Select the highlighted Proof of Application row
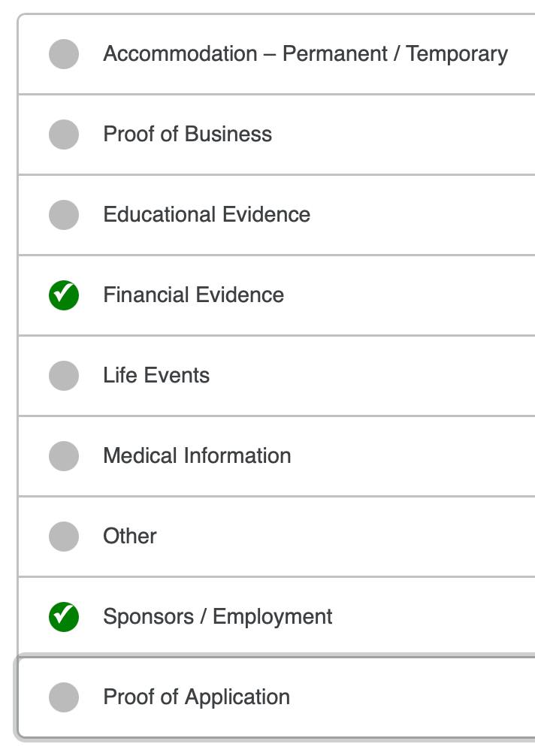Screen dimensions: 535x756 pos(276,697)
